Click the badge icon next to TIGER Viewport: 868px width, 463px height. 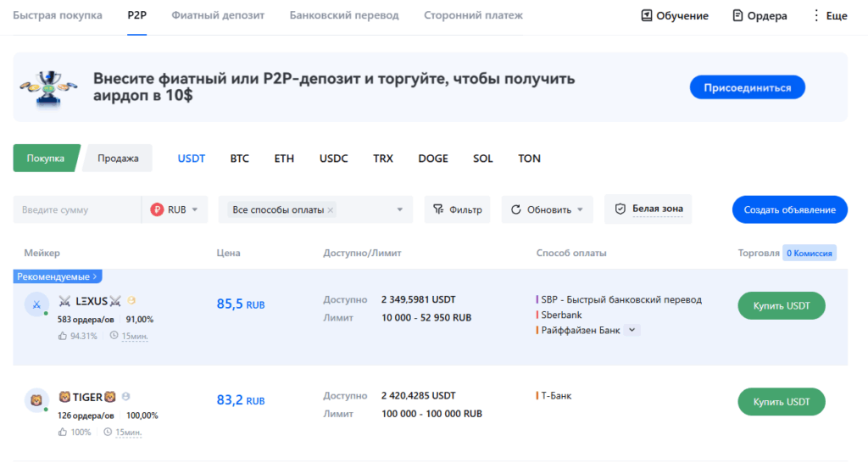point(125,397)
